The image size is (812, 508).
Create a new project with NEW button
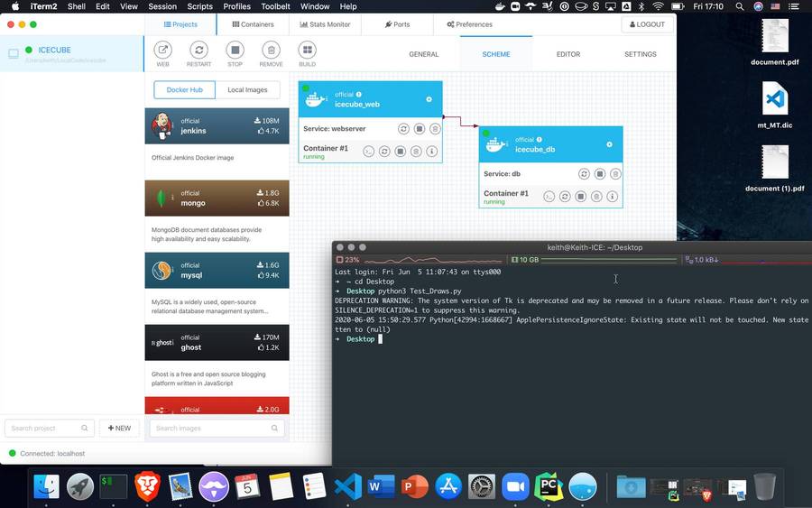tap(119, 428)
